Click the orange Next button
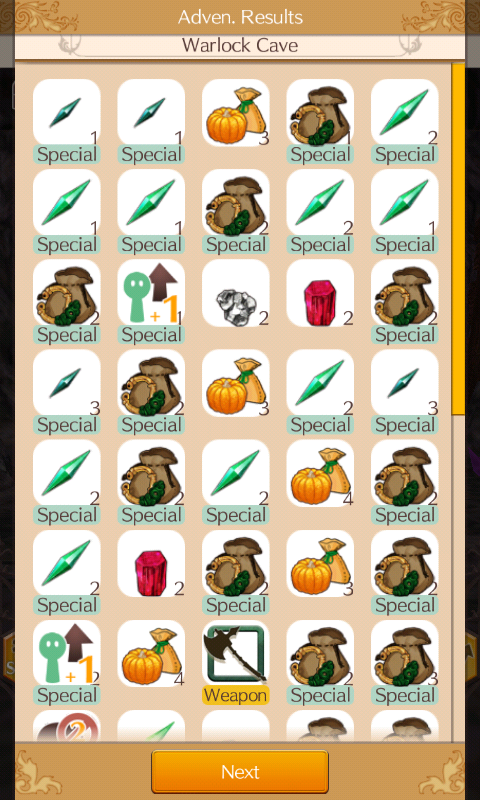 (x=240, y=772)
